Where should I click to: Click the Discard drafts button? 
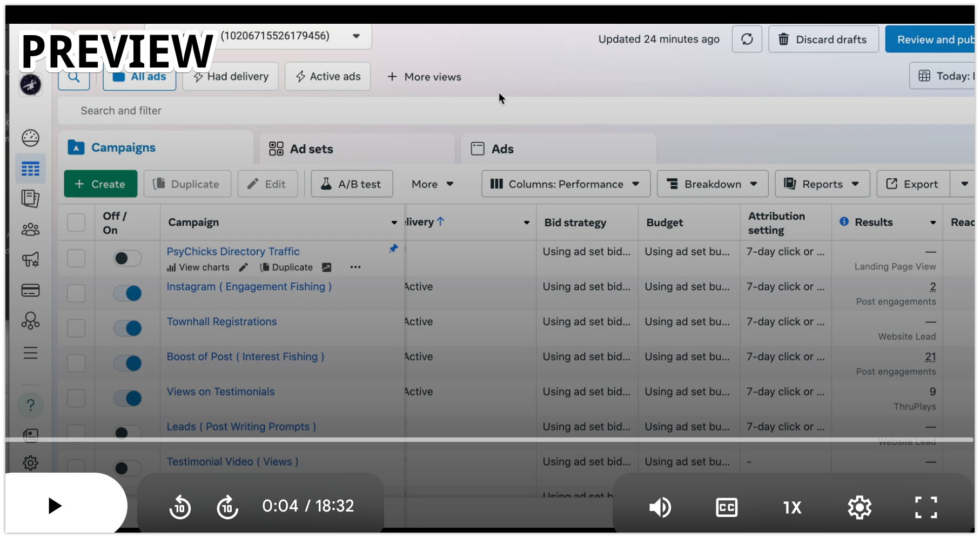823,39
